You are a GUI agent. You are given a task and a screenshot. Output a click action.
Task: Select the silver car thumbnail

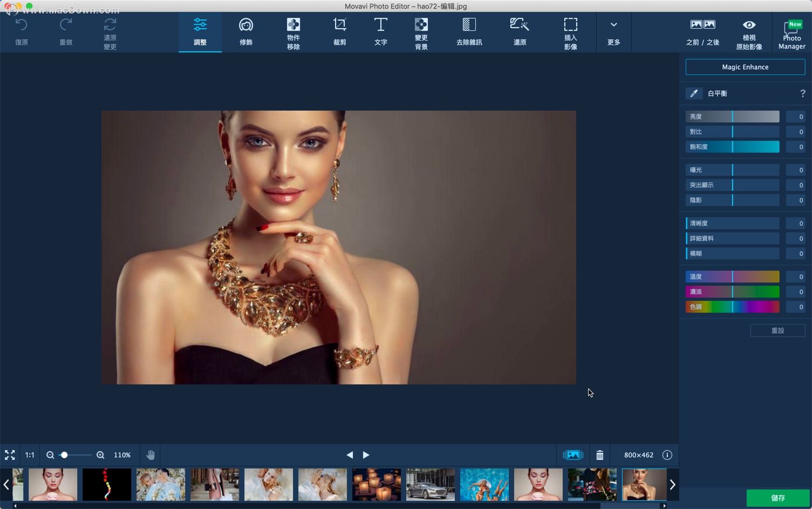431,484
